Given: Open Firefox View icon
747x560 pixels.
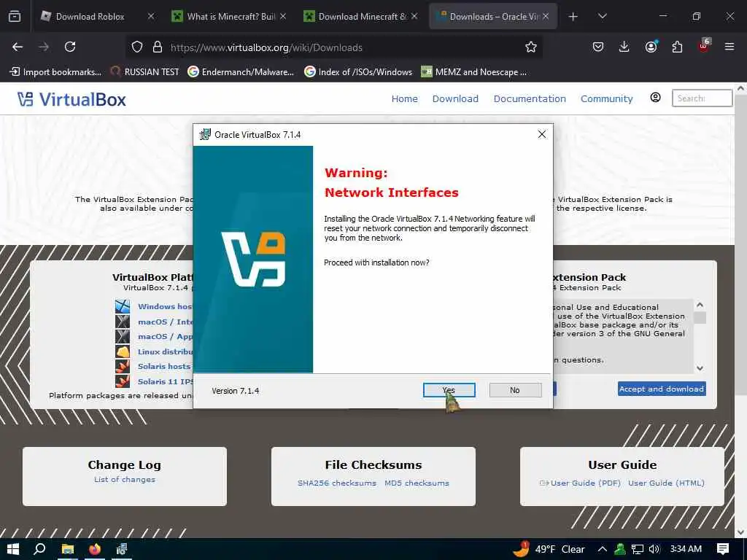Looking at the screenshot, I should [x=15, y=16].
